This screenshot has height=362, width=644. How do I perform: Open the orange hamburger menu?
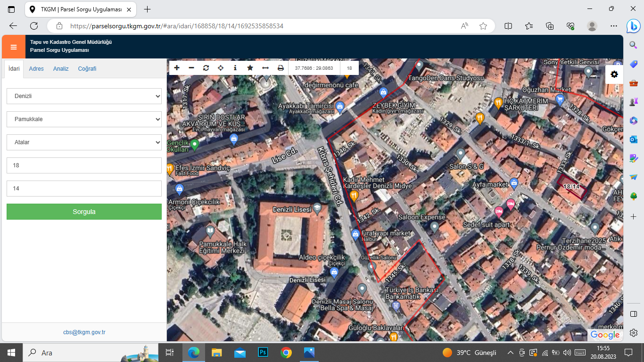pos(13,47)
